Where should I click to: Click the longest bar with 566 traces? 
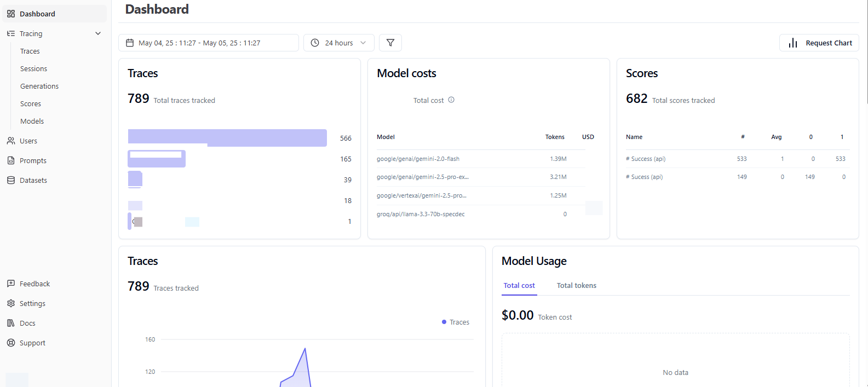tap(227, 138)
